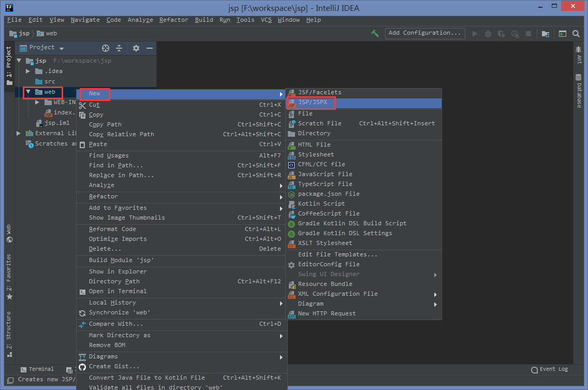Collapse the web folder node
Viewport: 588px width, 390px height.
pos(28,92)
